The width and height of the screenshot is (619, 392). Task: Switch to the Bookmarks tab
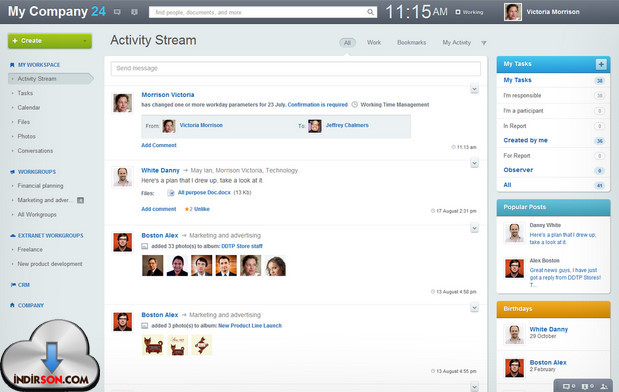(411, 43)
